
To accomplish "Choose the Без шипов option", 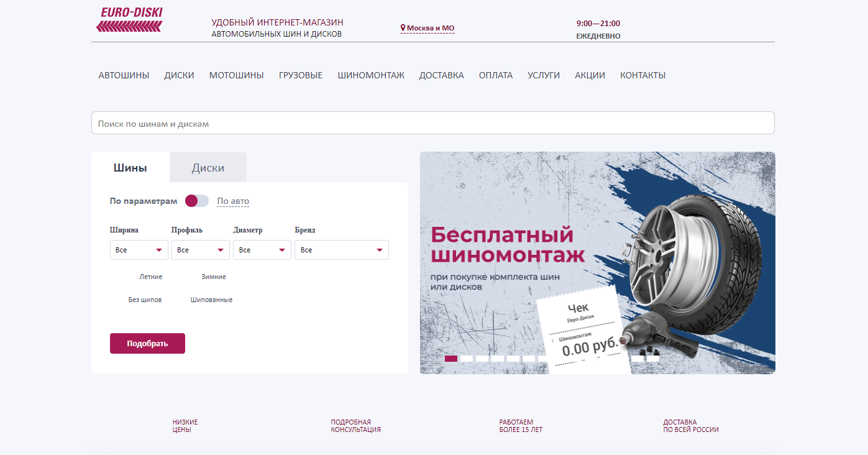I will pos(145,300).
